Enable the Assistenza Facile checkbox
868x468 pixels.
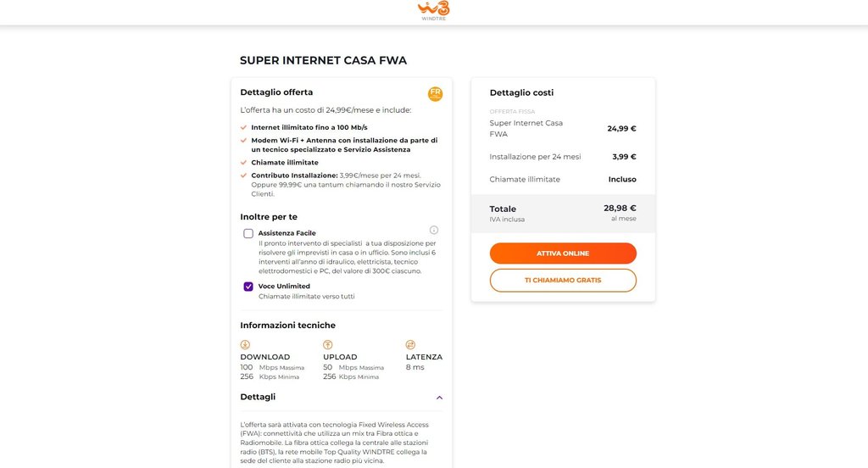pos(248,233)
